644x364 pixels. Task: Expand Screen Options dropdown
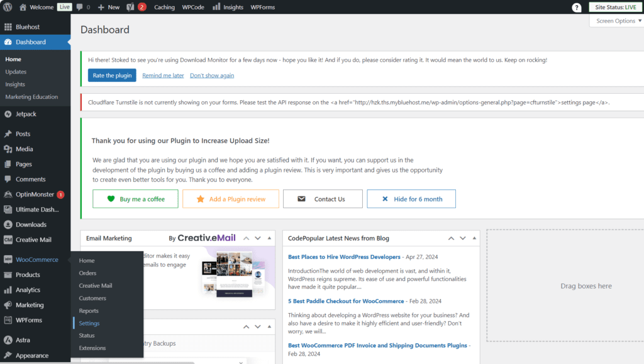pos(618,21)
